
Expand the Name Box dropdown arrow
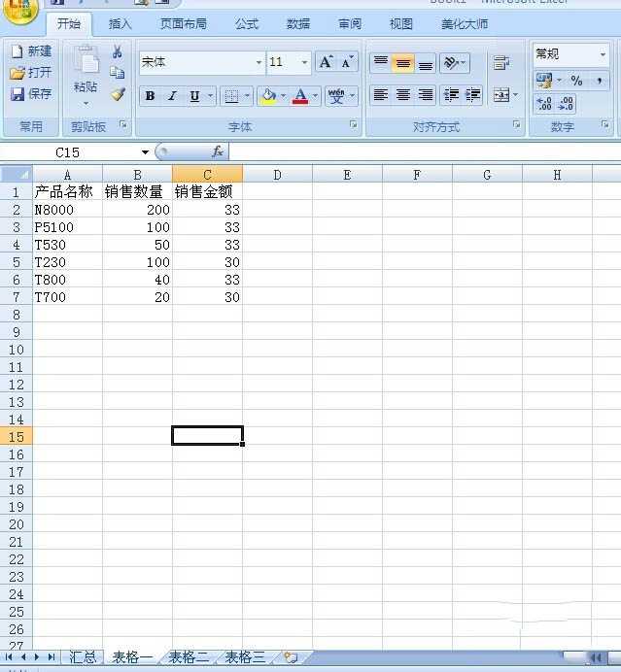(145, 152)
